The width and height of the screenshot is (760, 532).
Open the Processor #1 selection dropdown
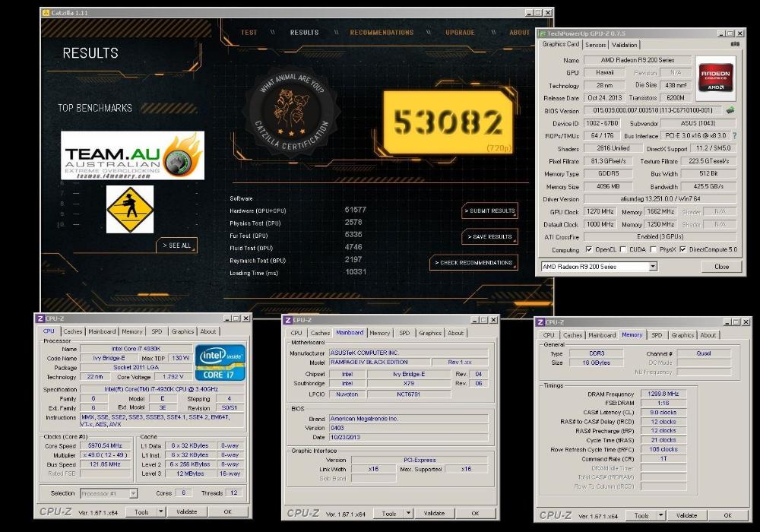tap(133, 494)
